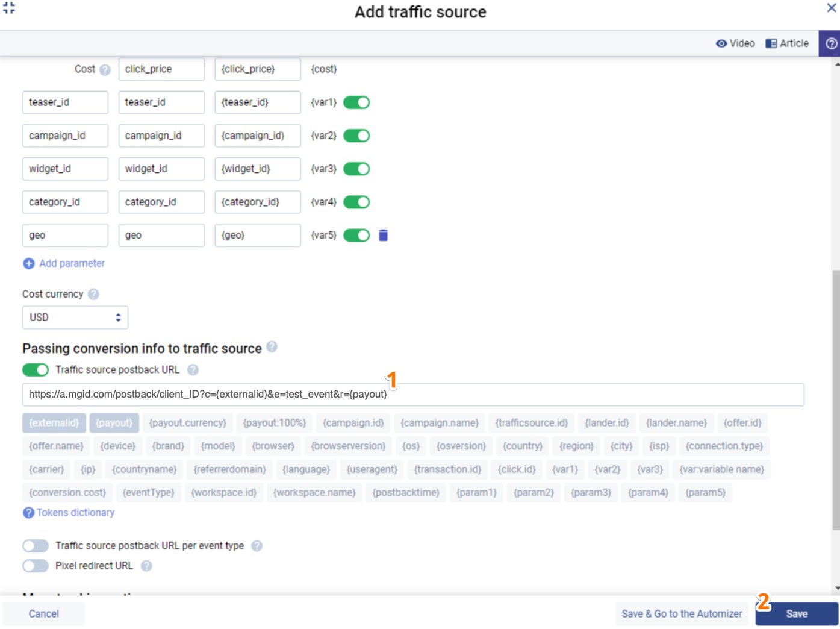Viewport: 840px width, 629px height.
Task: Switch to the Article tab
Action: (788, 43)
